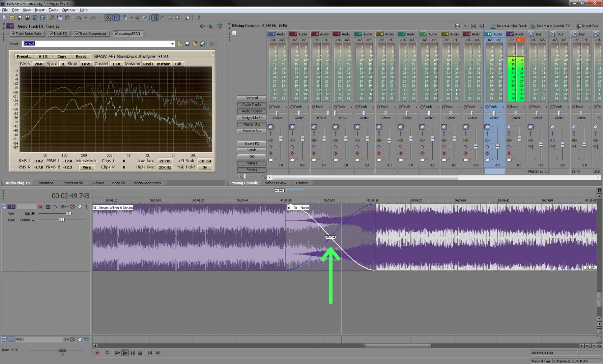This screenshot has height=364, width=603.
Task: Toggle Loop Playback in transport bar
Action: point(107,353)
